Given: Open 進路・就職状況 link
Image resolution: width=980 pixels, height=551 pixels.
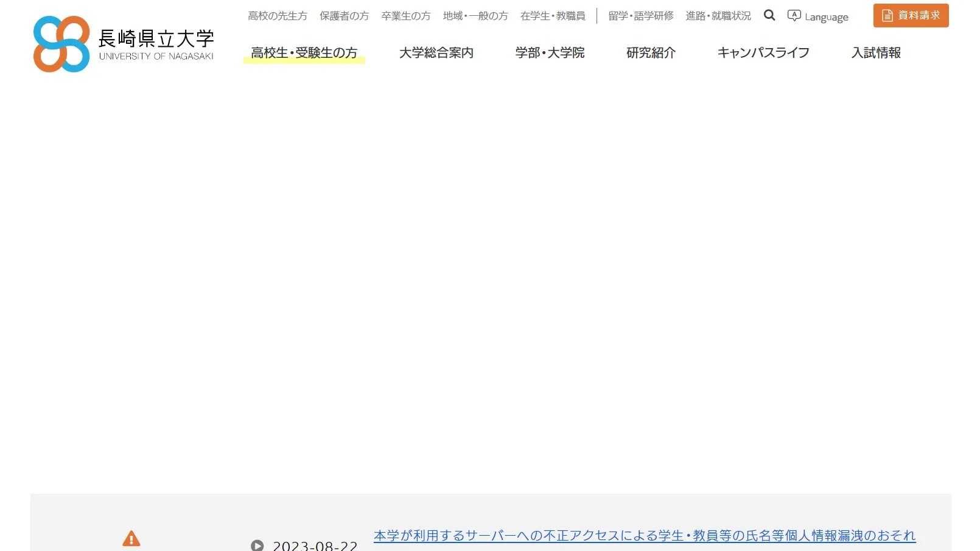Looking at the screenshot, I should (718, 16).
